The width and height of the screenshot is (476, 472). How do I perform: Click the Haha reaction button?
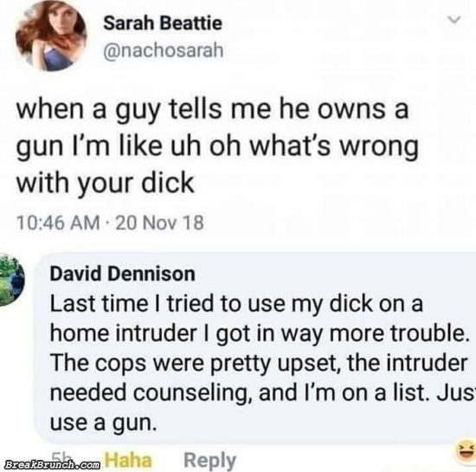point(128,460)
